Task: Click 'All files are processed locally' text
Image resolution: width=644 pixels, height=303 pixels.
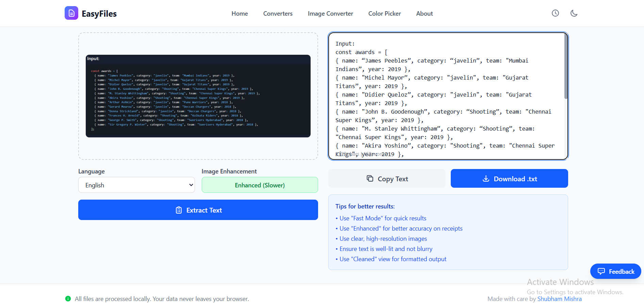Action: [x=162, y=299]
